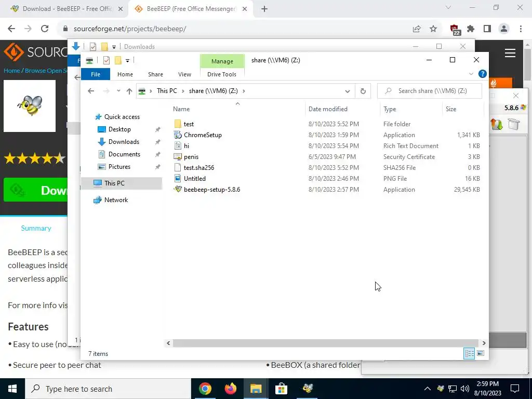Expand breadcrumb arrow after share (\\VM6) (Z:)
Image resolution: width=532 pixels, height=399 pixels.
pos(244,91)
